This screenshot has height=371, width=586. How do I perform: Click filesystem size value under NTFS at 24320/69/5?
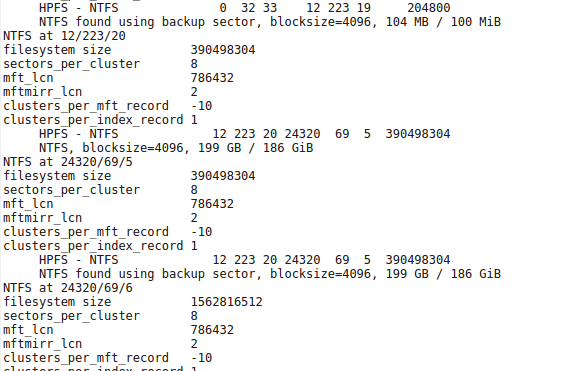coord(223,176)
